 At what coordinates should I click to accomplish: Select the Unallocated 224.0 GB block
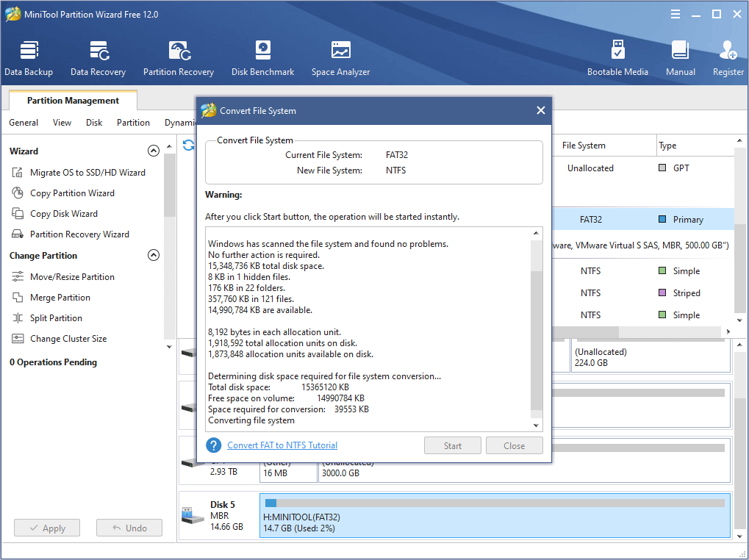pos(651,356)
